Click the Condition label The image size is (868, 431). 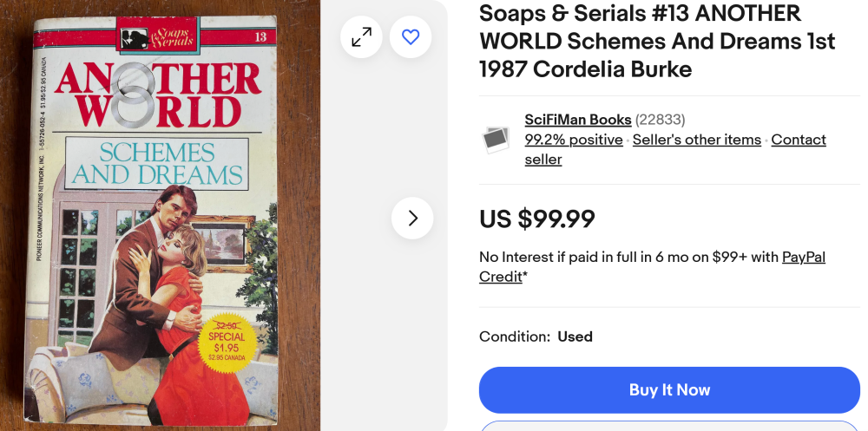[515, 336]
